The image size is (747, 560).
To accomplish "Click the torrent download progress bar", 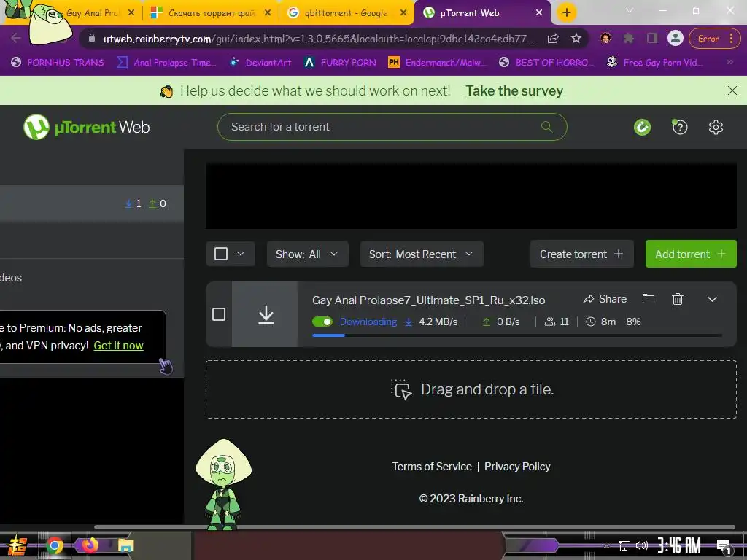I will point(517,335).
